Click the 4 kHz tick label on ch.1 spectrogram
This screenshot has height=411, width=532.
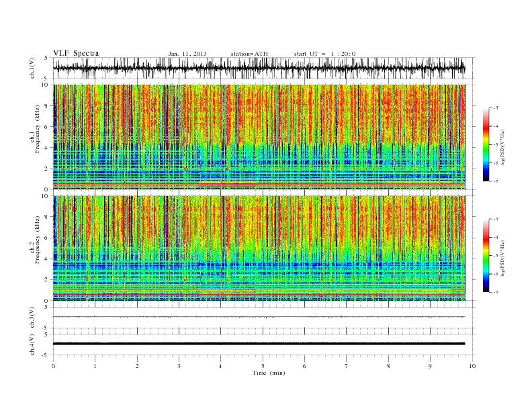46,148
